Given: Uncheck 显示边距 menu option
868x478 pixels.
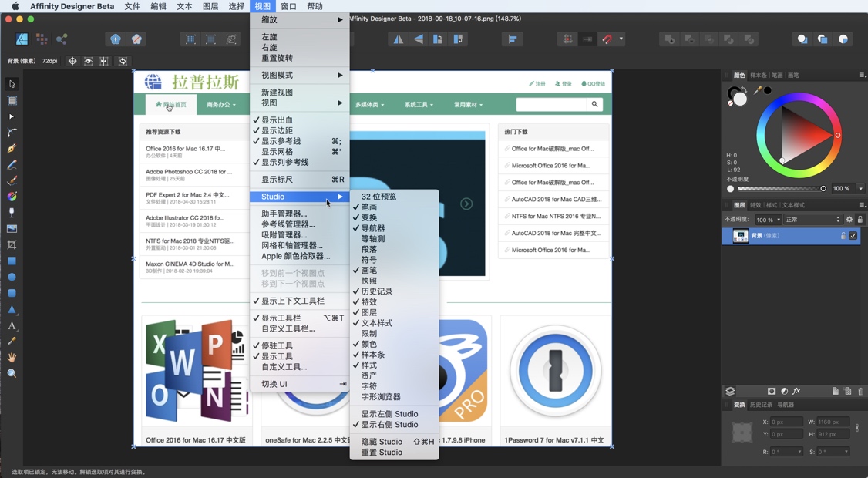Looking at the screenshot, I should pos(299,130).
